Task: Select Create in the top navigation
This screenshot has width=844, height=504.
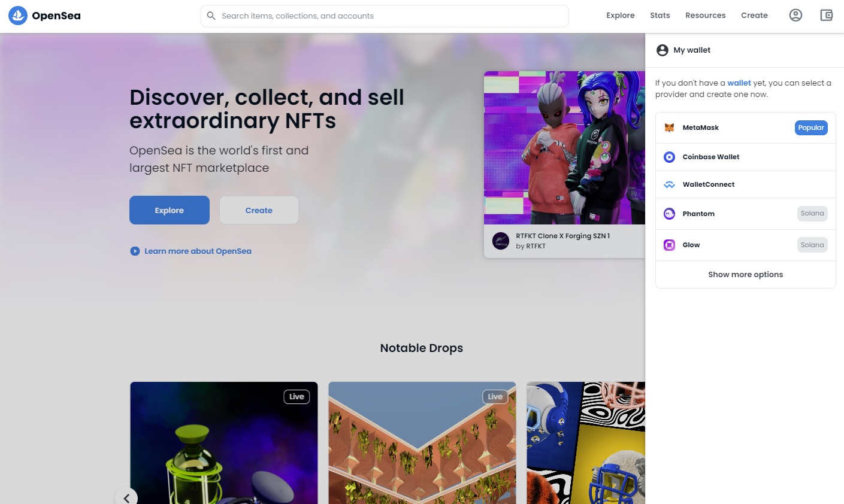Action: 754,15
